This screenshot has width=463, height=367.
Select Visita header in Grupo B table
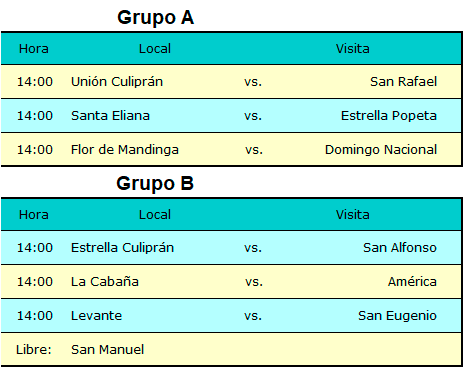click(x=353, y=215)
